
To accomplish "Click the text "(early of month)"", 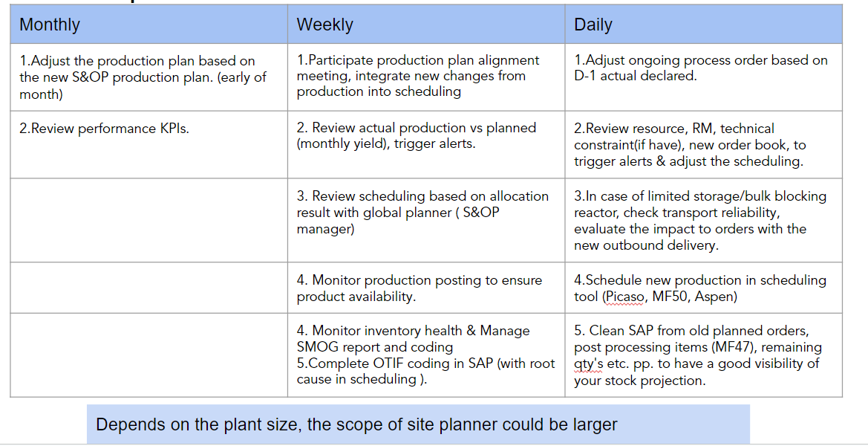I will 141,85.
